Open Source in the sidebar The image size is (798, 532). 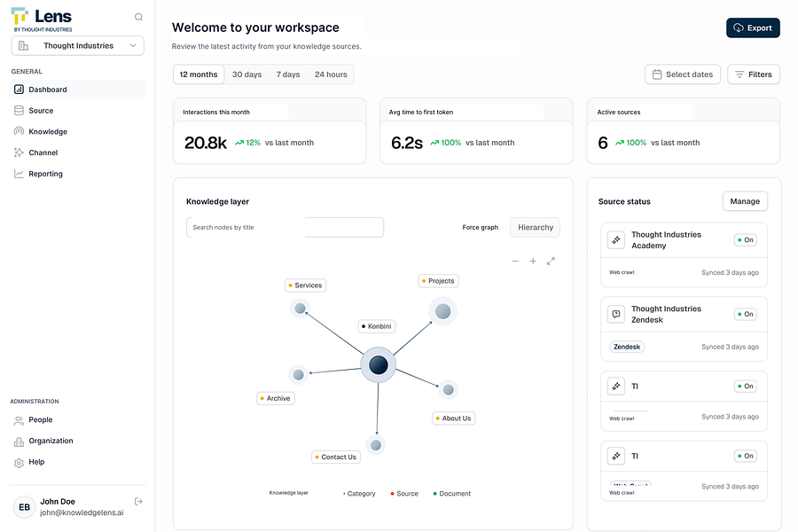coord(77,111)
